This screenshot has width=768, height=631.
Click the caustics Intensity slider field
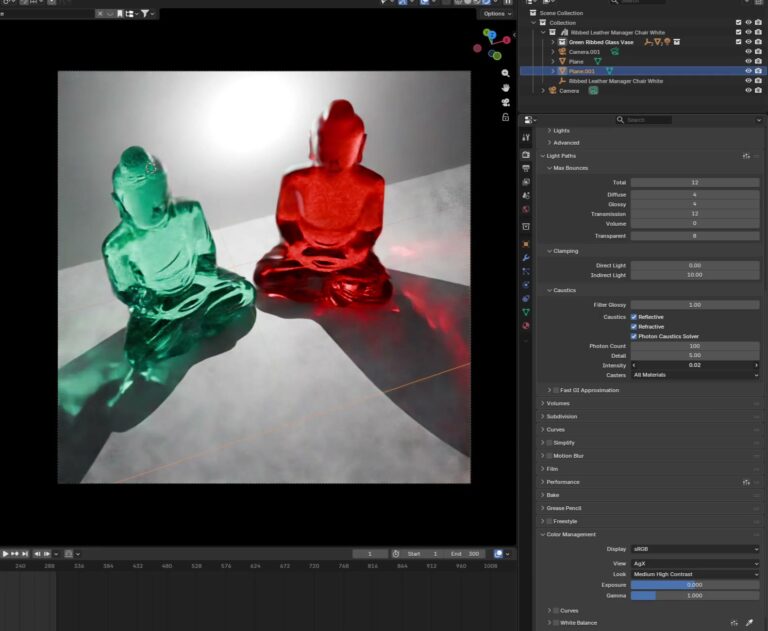pyautogui.click(x=695, y=365)
